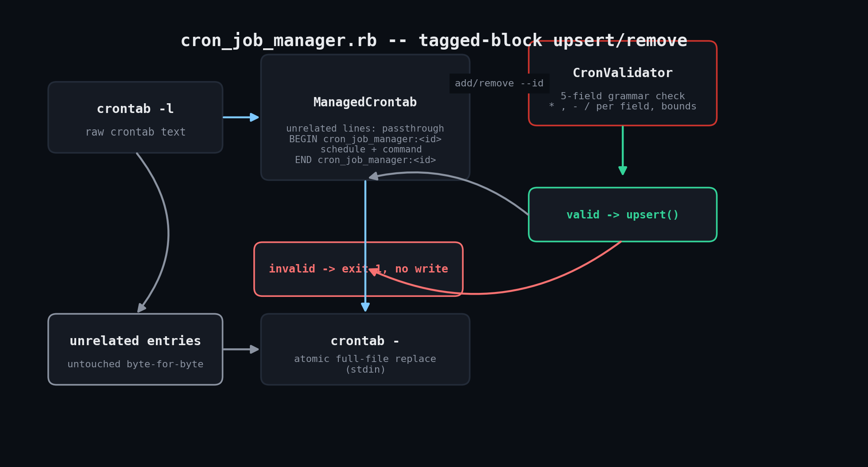Click the 'atomic full-file replace' text
This screenshot has height=467, width=868.
coord(365,359)
